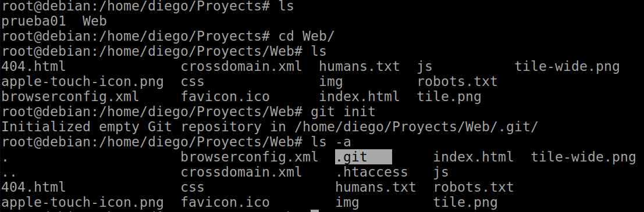Image resolution: width=644 pixels, height=212 pixels.
Task: Select crossdomain.xml in the first listing
Action: click(241, 66)
